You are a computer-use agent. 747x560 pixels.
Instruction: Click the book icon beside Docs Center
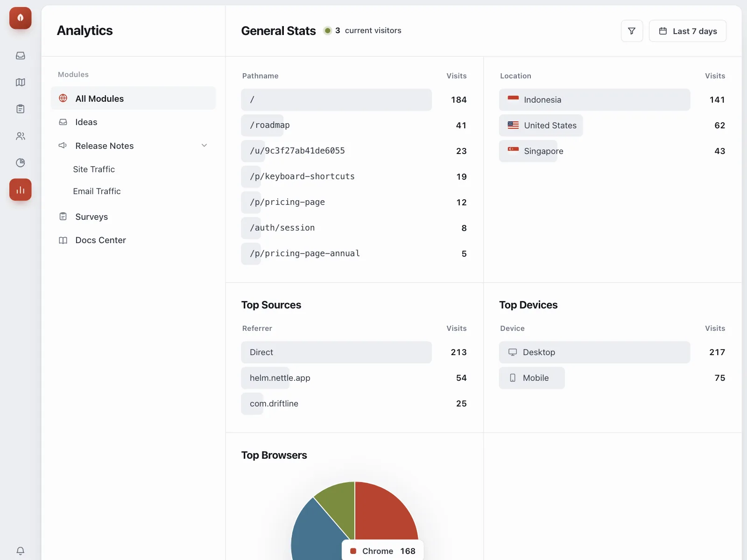coord(63,240)
